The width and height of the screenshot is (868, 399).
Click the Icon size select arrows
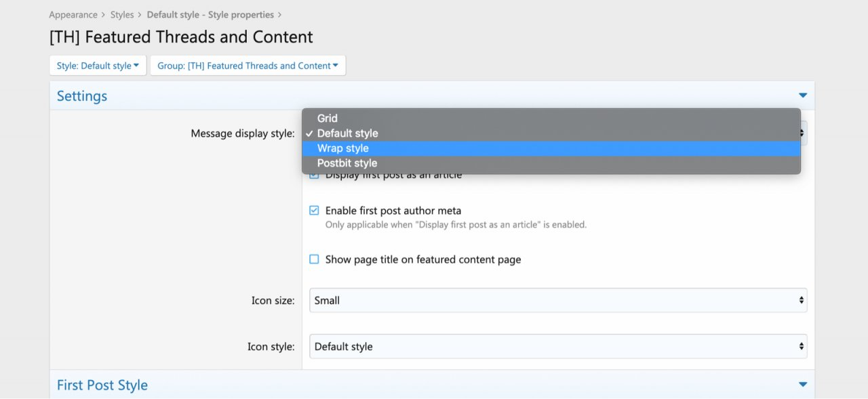pos(802,300)
